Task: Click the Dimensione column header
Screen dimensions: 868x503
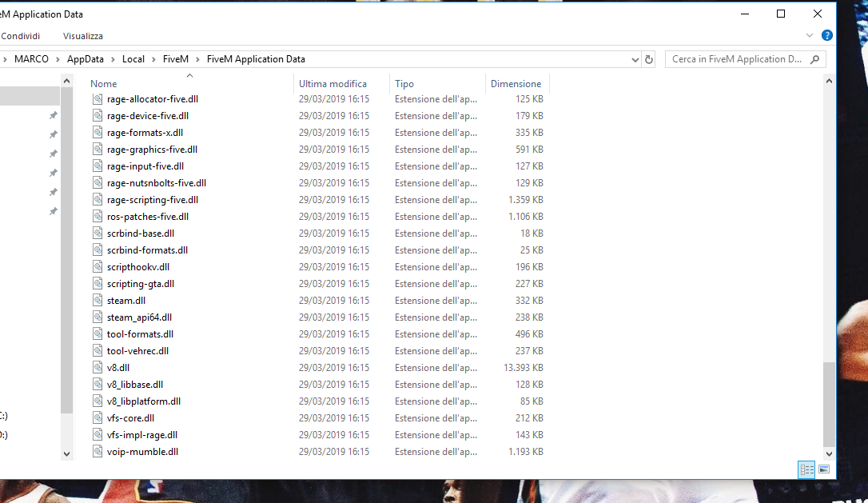Action: point(516,83)
